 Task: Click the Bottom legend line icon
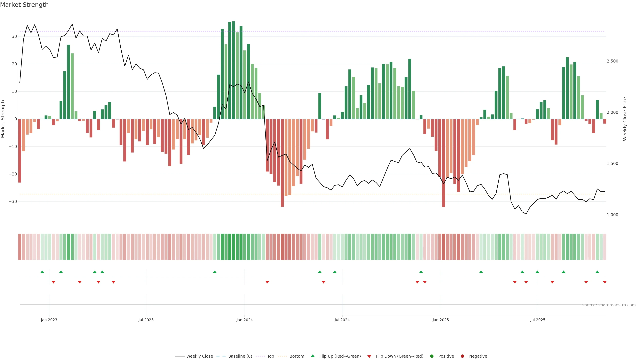coord(282,356)
